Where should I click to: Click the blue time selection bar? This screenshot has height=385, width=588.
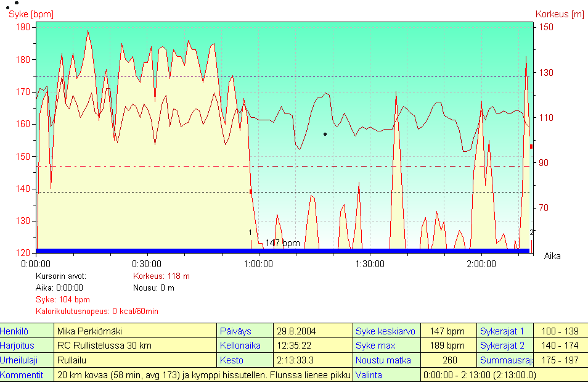point(282,250)
